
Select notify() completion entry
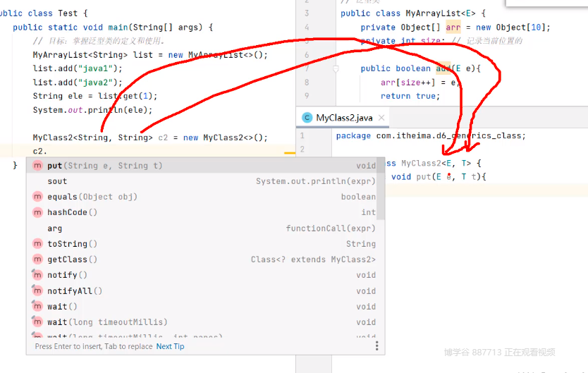pyautogui.click(x=202, y=275)
